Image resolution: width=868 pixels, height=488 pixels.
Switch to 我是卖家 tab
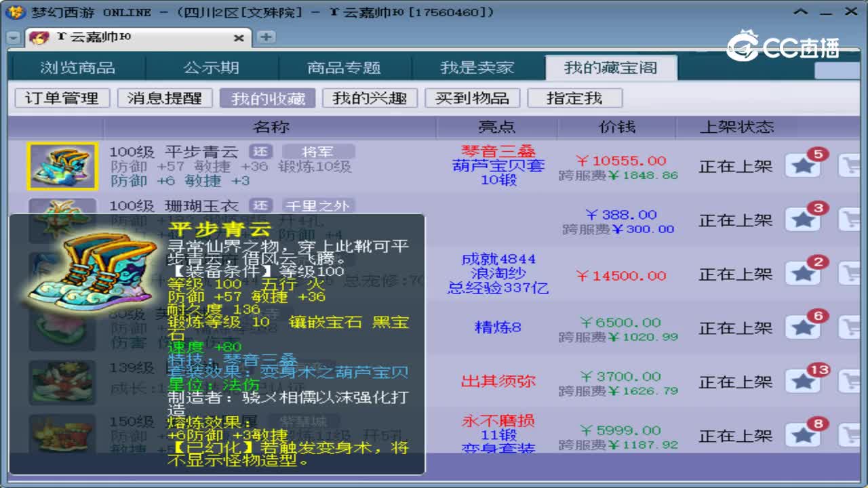tap(477, 68)
